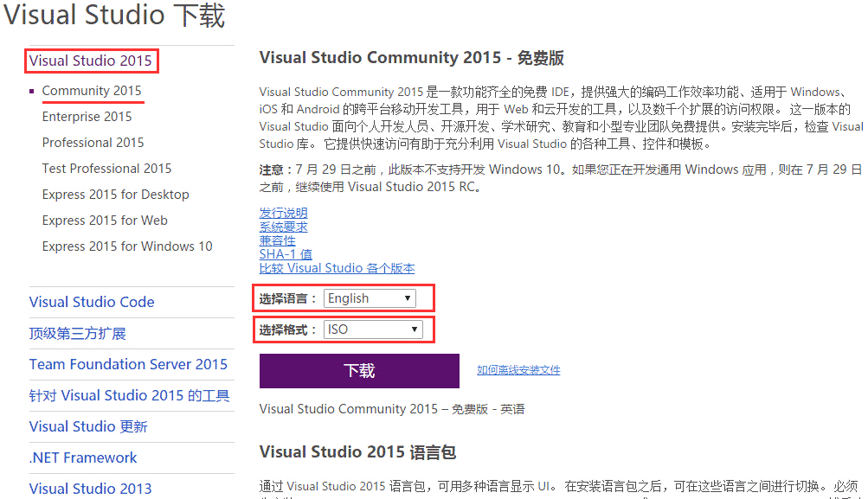The width and height of the screenshot is (868, 499).
Task: Open the 选择格式 format dropdown
Action: (x=373, y=329)
